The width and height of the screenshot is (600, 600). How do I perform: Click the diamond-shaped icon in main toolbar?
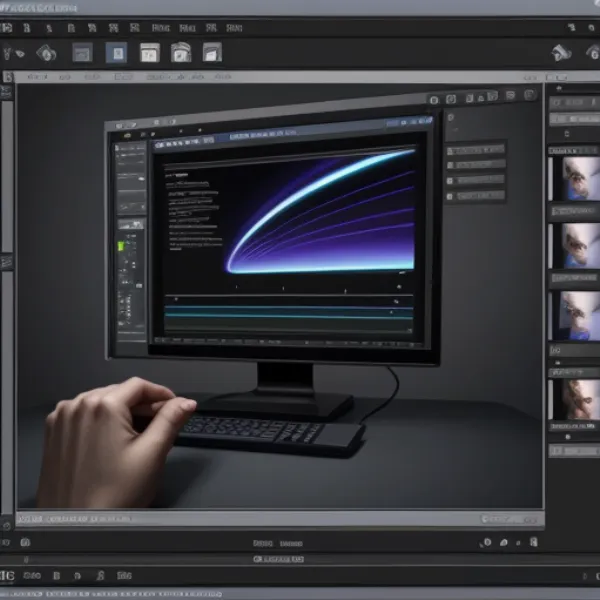point(46,53)
